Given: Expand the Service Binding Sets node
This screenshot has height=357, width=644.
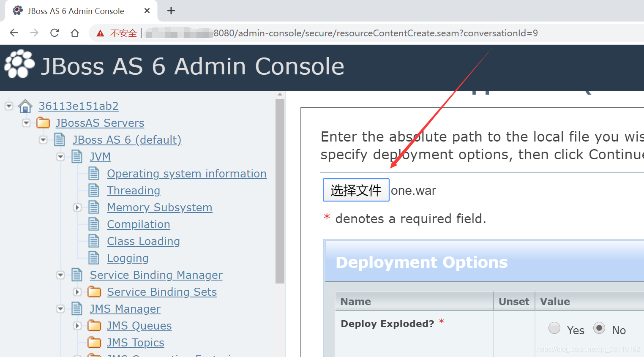Looking at the screenshot, I should tap(77, 292).
